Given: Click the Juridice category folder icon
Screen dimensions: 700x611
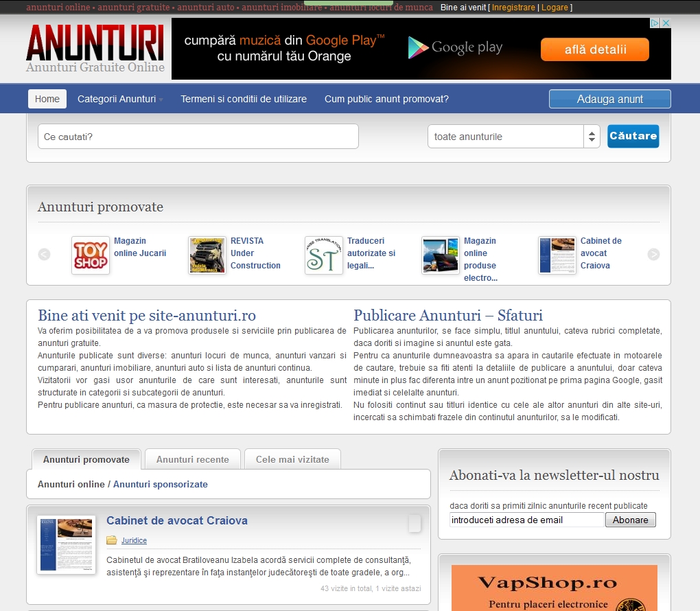Looking at the screenshot, I should (111, 540).
